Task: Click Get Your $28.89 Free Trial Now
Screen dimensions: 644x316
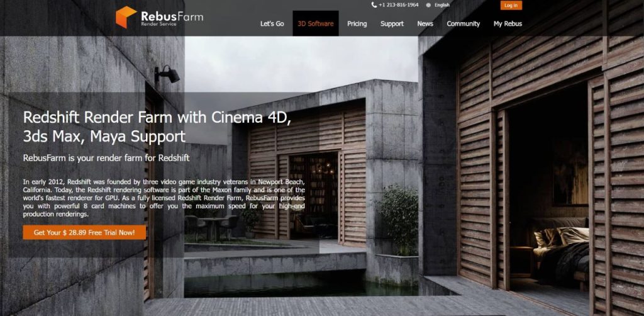Action: tap(84, 232)
